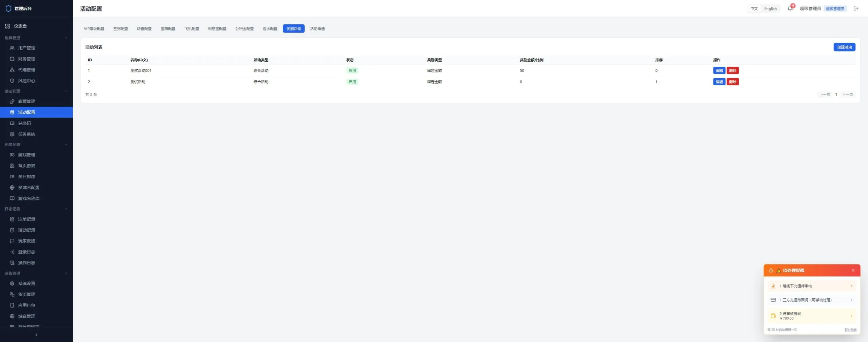Click the 游戏名称库 book icon

pyautogui.click(x=12, y=198)
